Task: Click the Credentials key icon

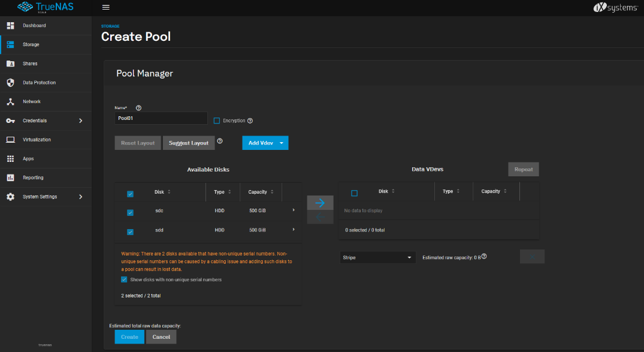Action: click(11, 121)
